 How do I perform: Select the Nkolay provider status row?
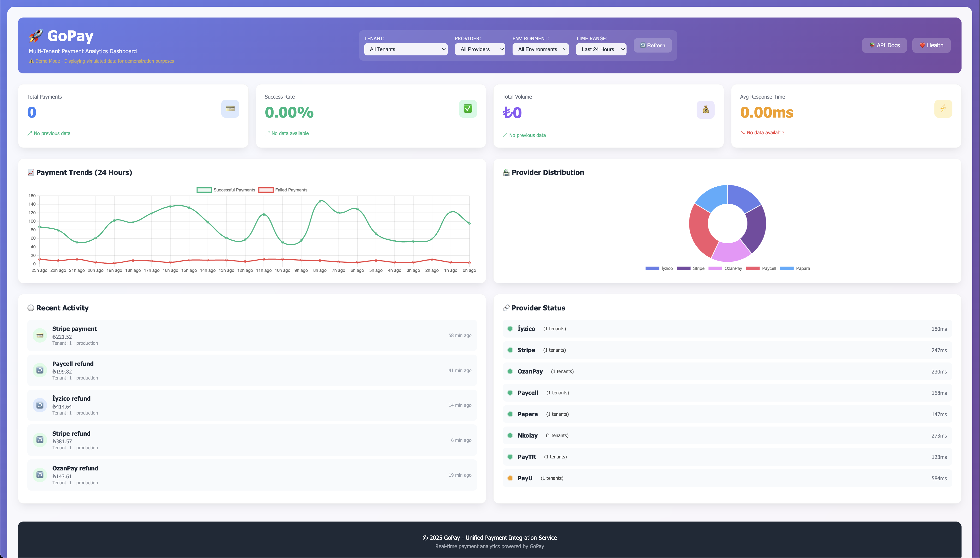point(727,436)
